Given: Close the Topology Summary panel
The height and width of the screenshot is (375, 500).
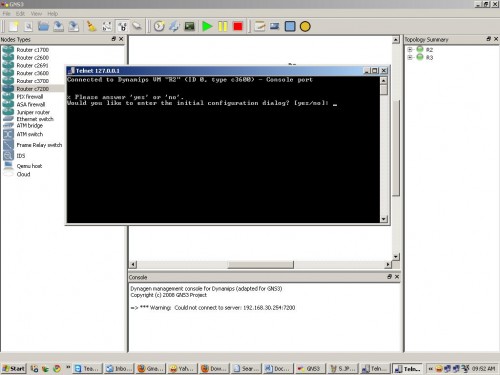Looking at the screenshot, I should coord(496,39).
